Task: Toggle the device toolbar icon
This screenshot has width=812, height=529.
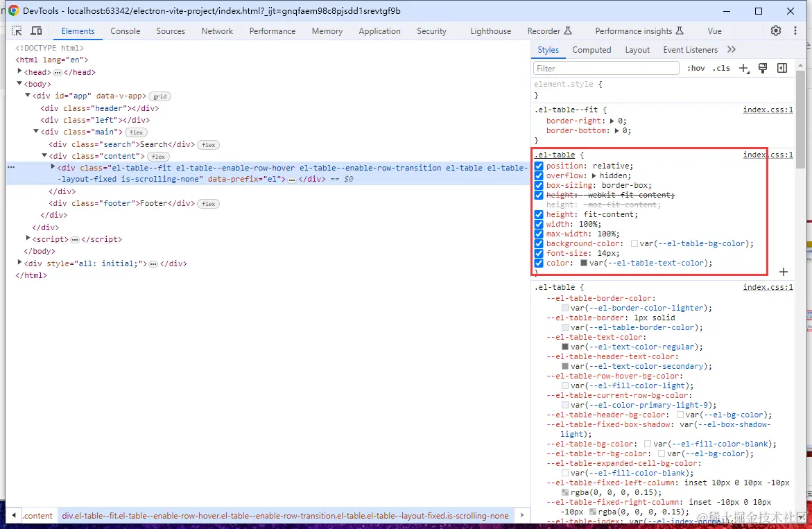Action: 36,31
